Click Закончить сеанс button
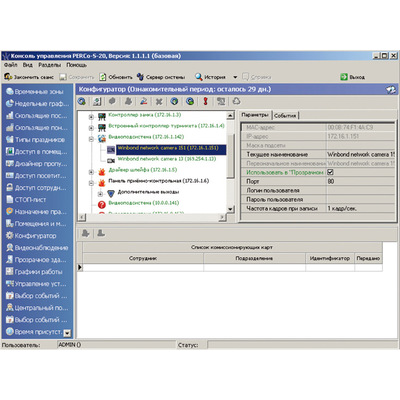Image resolution: width=400 pixels, height=400 pixels. click(x=29, y=77)
